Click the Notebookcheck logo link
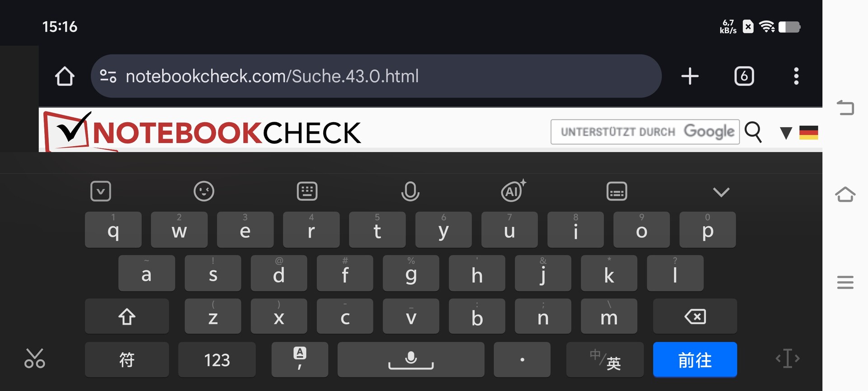Screen dimensions: 868x391 point(202,131)
